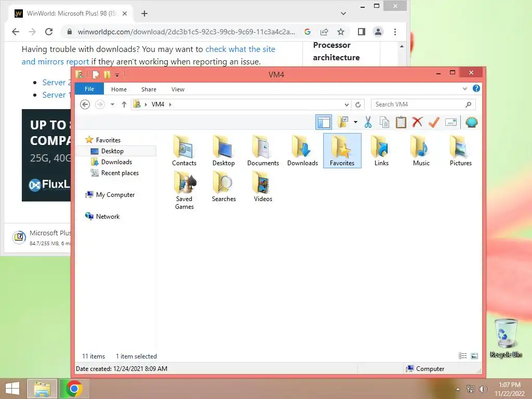
Task: Open a new Chrome tab
Action: pyautogui.click(x=144, y=13)
